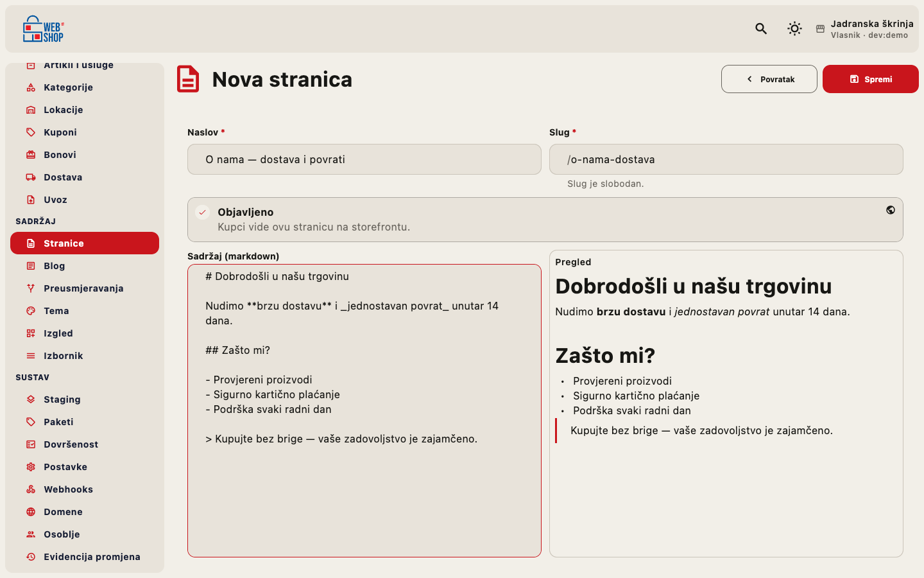The image size is (924, 578).
Task: Click the Webhooks icon in sidebar
Action: pos(31,489)
